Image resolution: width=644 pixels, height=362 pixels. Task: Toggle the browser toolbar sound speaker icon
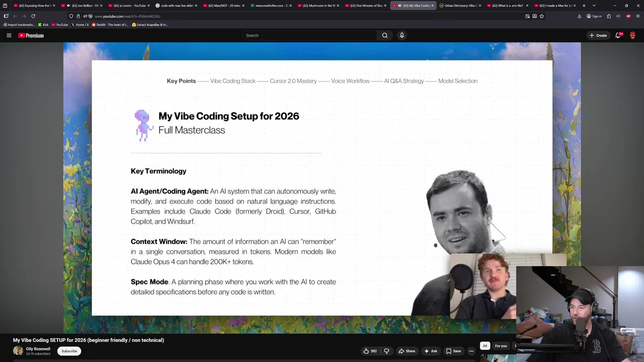point(618,16)
